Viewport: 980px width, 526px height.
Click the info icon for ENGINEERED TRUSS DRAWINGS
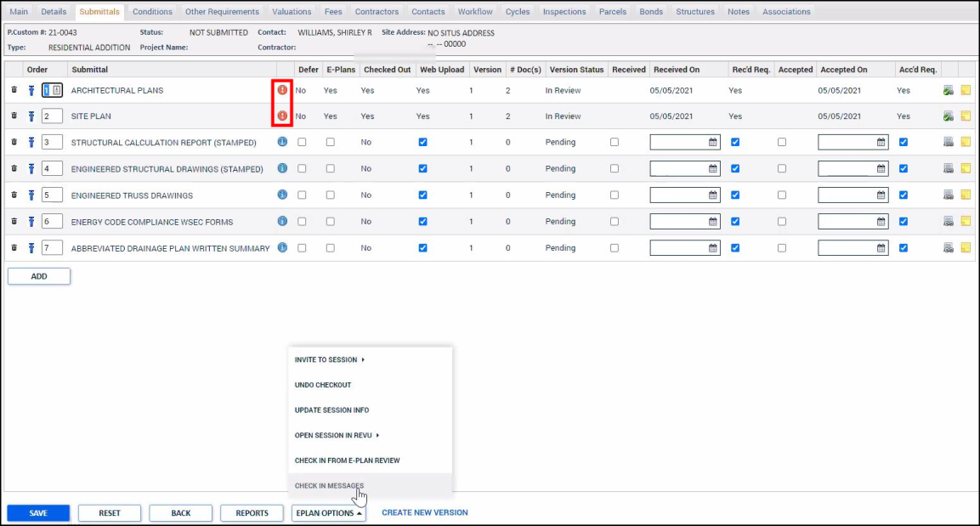click(x=281, y=195)
